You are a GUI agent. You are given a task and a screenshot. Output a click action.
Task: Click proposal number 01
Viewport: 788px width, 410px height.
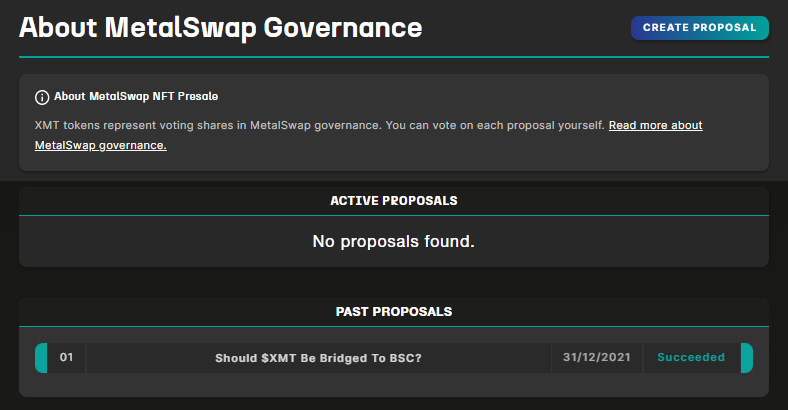click(x=67, y=358)
